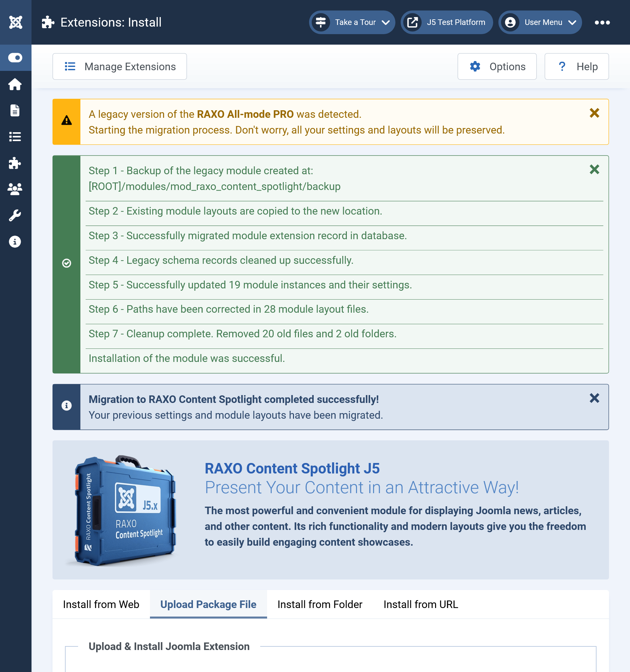630x672 pixels.
Task: Open the Content sidebar file icon
Action: (x=15, y=111)
